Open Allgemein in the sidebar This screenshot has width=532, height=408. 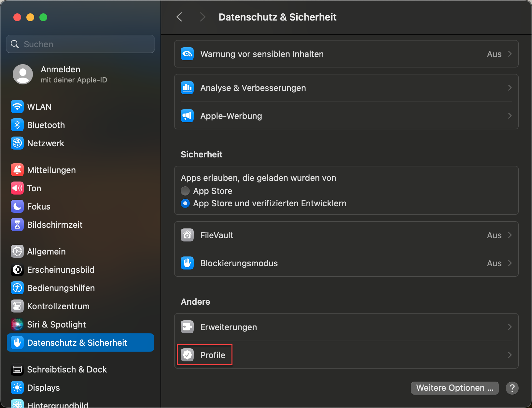click(46, 251)
